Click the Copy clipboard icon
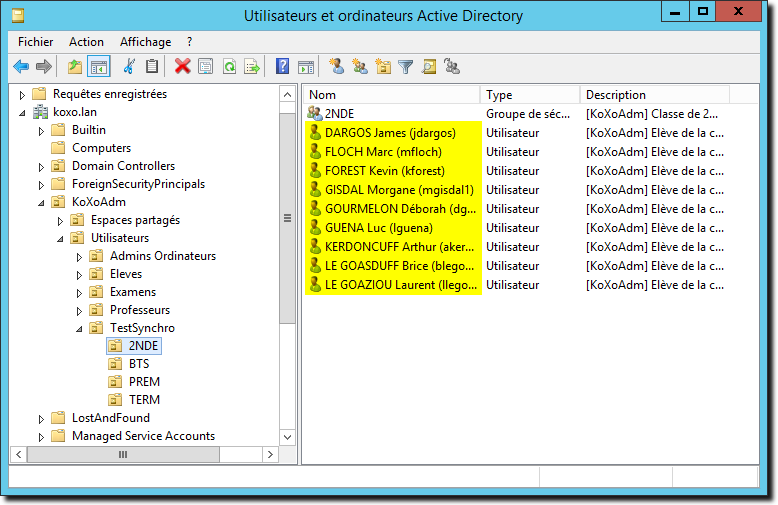This screenshot has height=505, width=778. [x=152, y=66]
